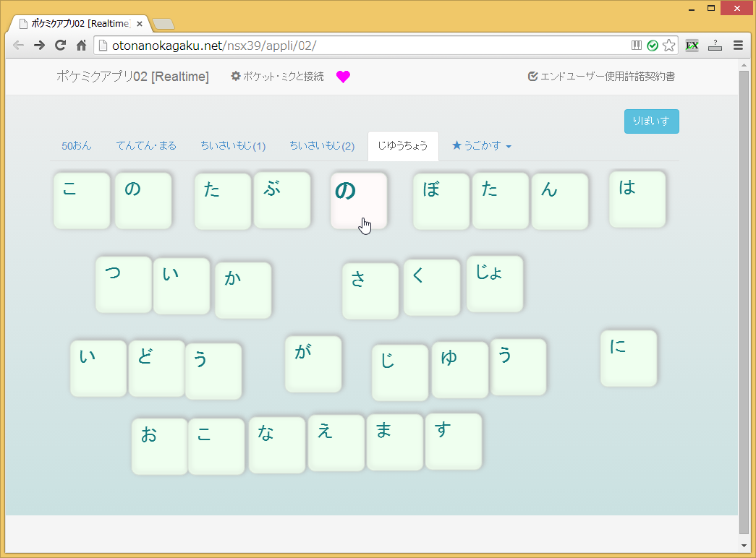Click the green checkmark icon in address bar

point(653,46)
